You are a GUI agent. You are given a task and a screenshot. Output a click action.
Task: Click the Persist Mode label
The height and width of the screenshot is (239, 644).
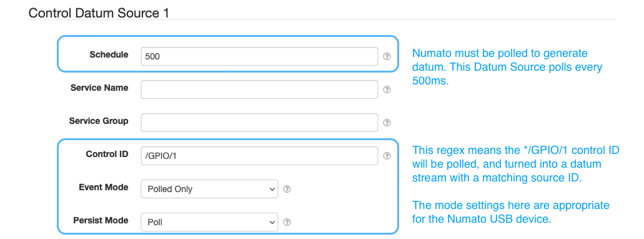tap(101, 220)
